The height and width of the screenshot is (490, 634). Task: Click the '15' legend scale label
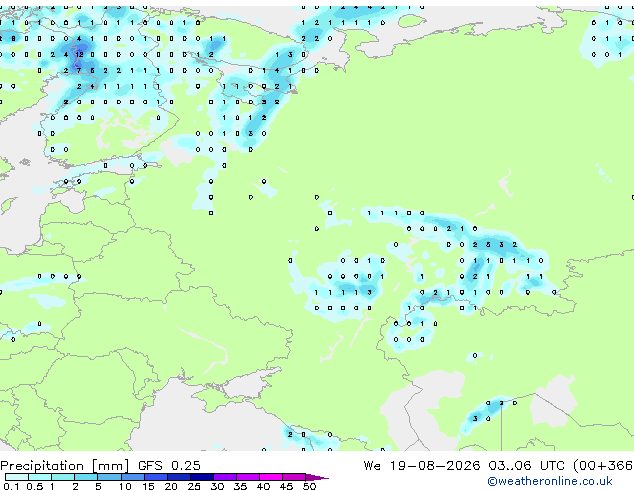point(148,486)
